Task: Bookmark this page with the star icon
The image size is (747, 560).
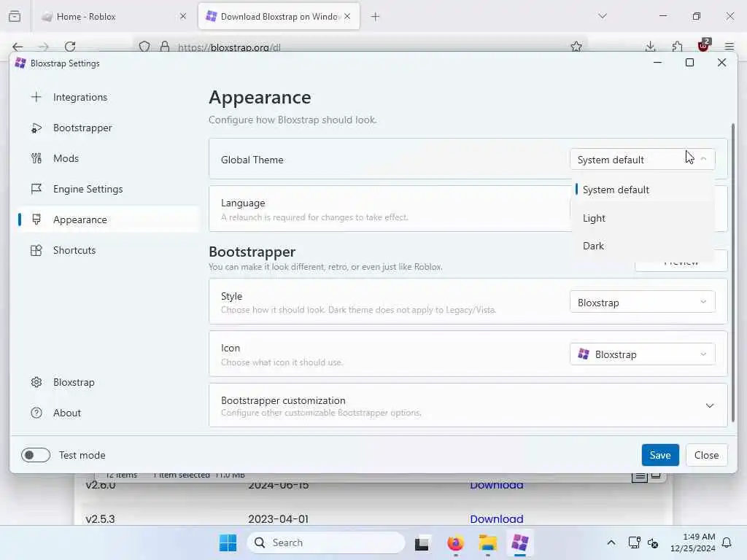Action: 576,46
